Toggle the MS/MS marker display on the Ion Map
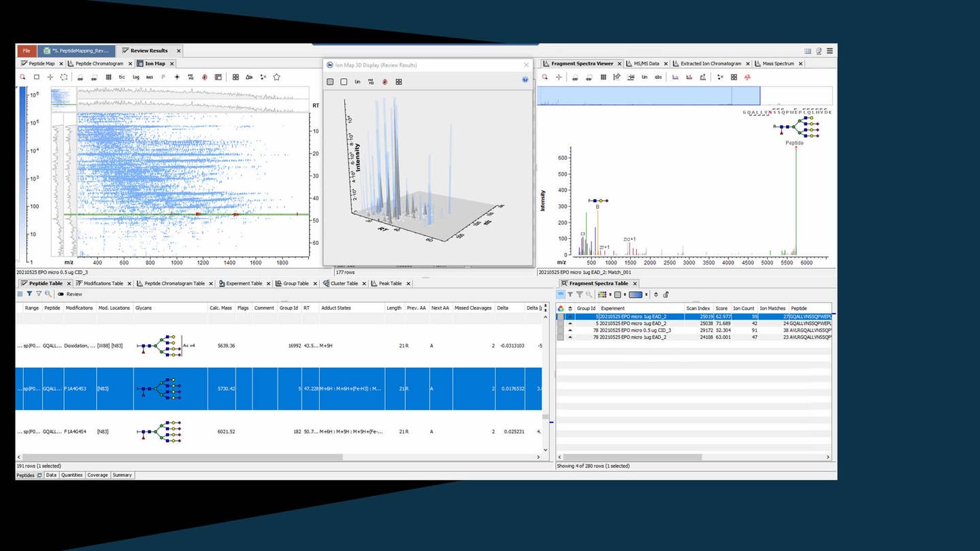Viewport: 980px width, 551px height. pos(190,77)
